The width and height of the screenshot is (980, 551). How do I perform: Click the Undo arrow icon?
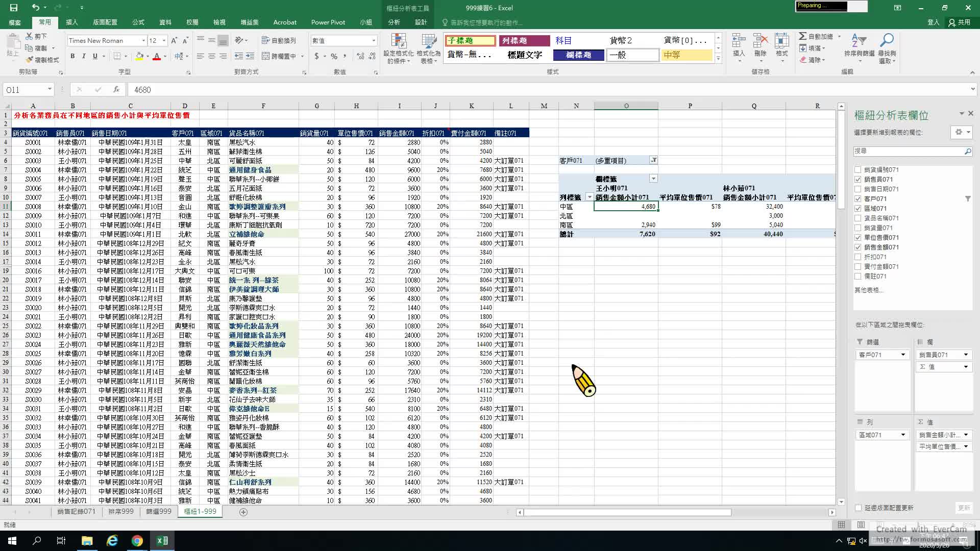point(35,8)
